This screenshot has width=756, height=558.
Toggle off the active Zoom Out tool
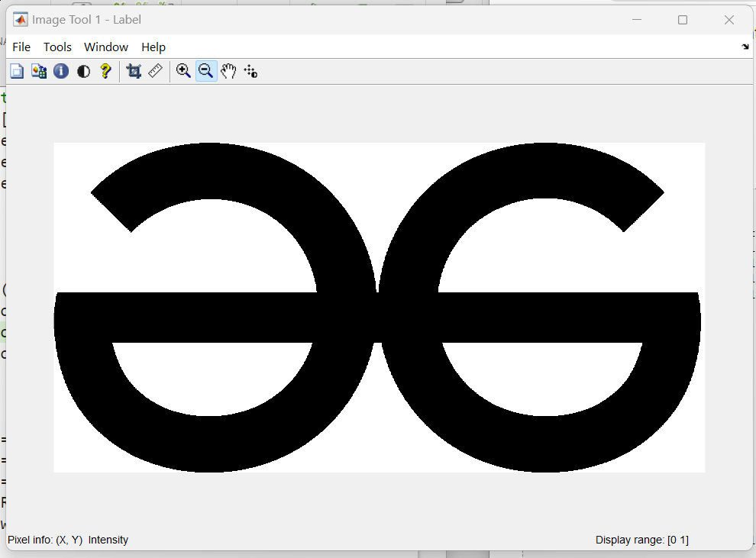coord(205,72)
